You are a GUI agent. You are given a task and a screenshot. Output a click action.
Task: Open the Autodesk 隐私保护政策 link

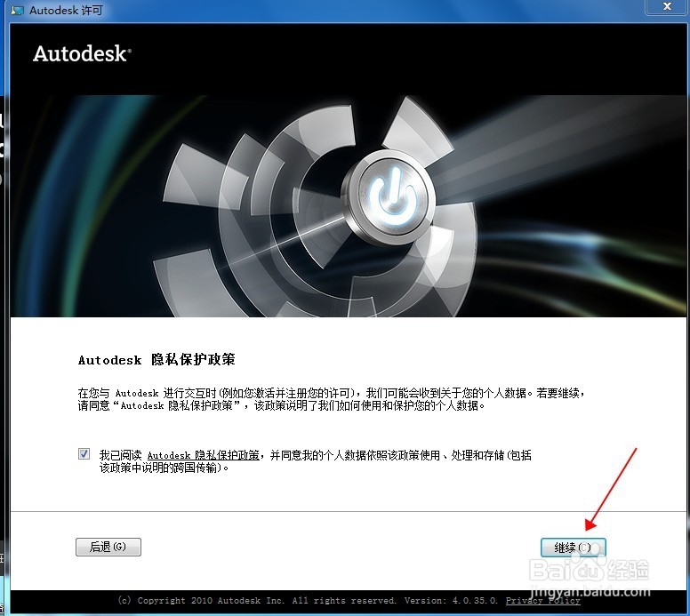(203, 455)
